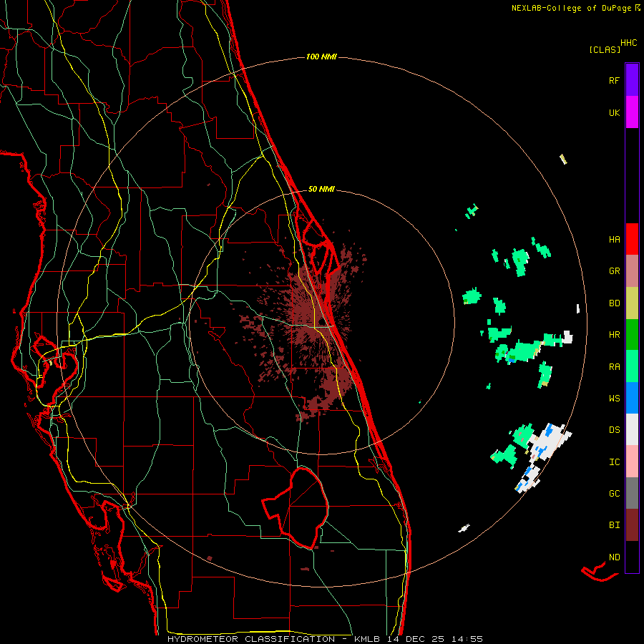Screen dimensions: 644x644
Task: Click the GR legend label
Action: pyautogui.click(x=614, y=271)
